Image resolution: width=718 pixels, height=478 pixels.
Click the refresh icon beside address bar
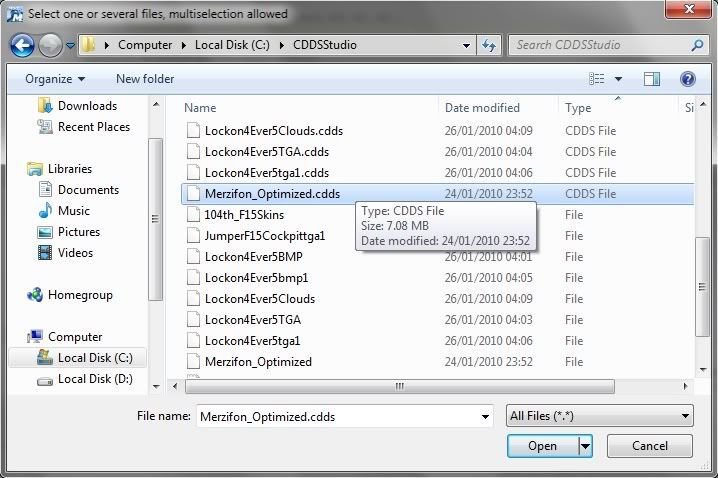point(489,45)
